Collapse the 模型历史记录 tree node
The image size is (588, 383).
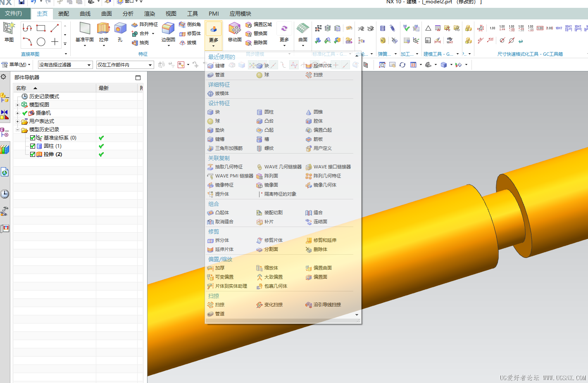click(x=17, y=130)
